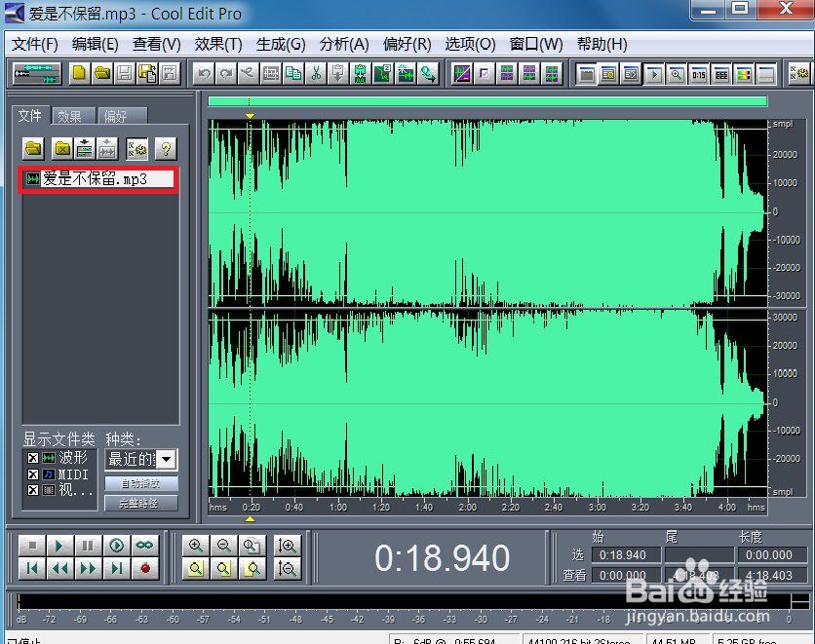
Task: Click the Undo toolbar icon
Action: click(x=204, y=74)
